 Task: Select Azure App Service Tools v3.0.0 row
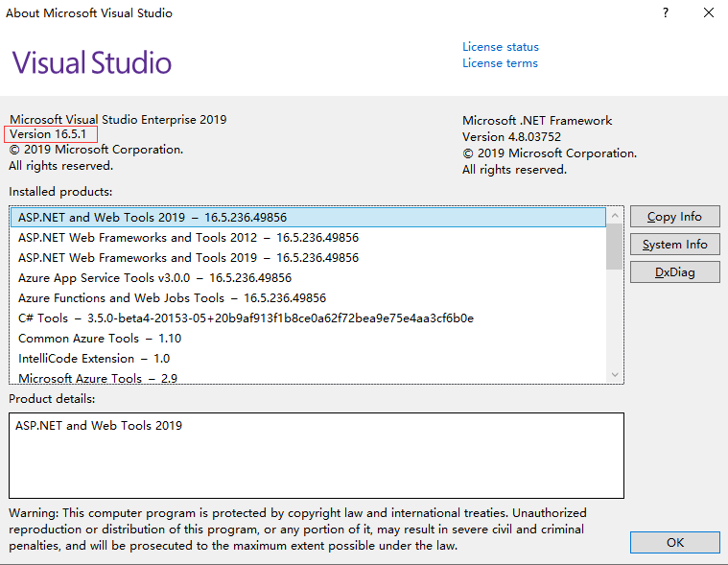pos(308,277)
